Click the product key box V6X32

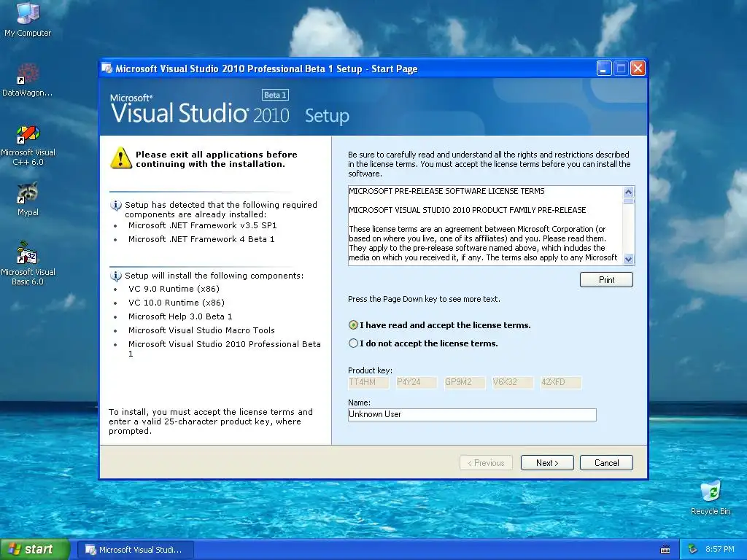pos(513,382)
